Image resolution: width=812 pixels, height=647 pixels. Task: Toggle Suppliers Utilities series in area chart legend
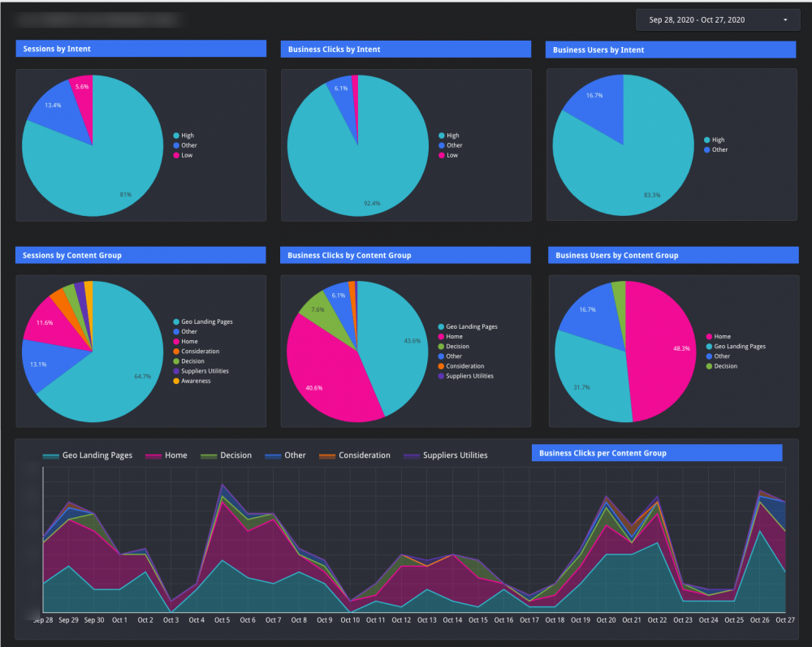[445, 455]
